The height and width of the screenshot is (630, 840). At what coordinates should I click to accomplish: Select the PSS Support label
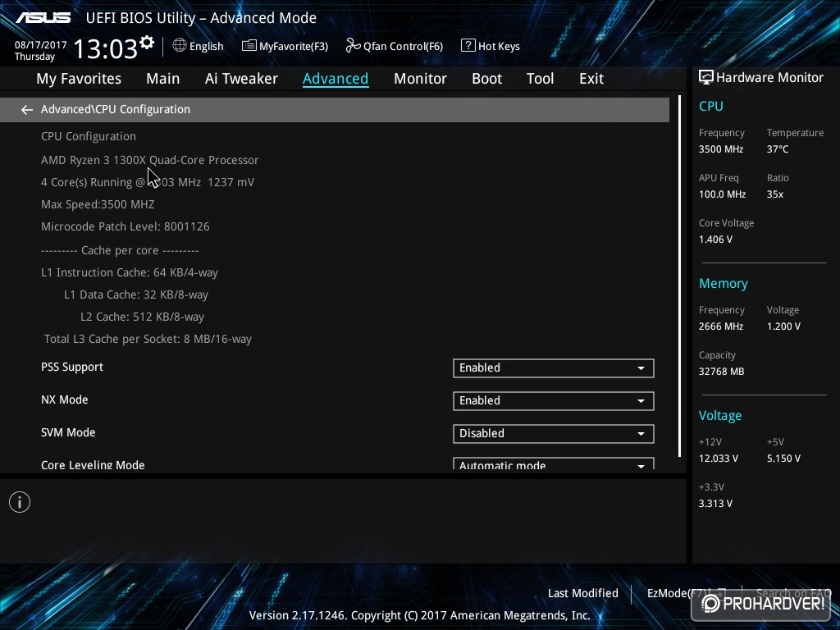[72, 367]
